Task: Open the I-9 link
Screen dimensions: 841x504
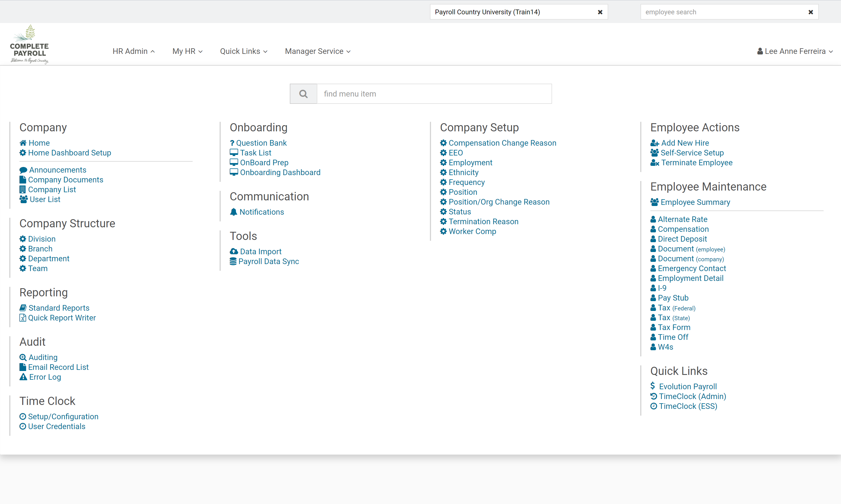Action: (662, 288)
